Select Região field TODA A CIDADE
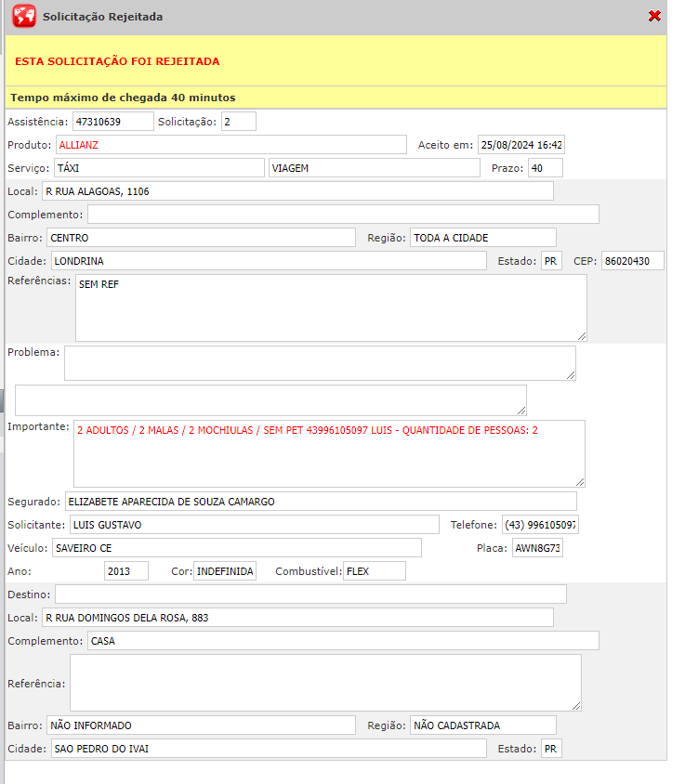 [483, 238]
